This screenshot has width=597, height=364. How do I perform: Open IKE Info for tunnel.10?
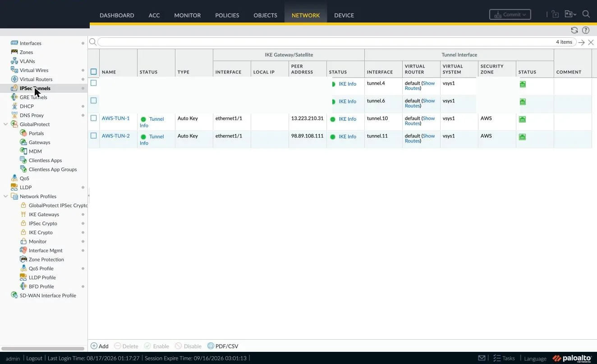point(347,119)
